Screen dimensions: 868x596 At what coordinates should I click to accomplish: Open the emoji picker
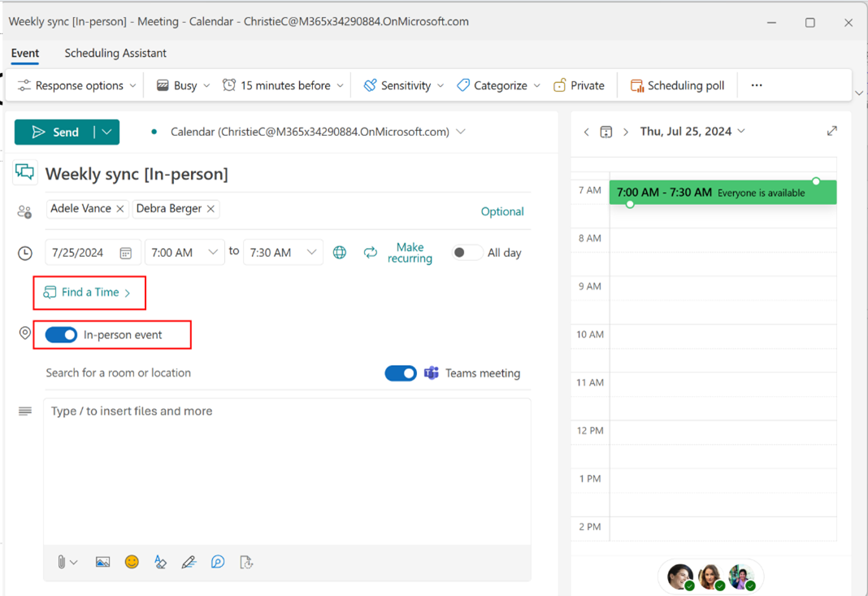pyautogui.click(x=132, y=562)
